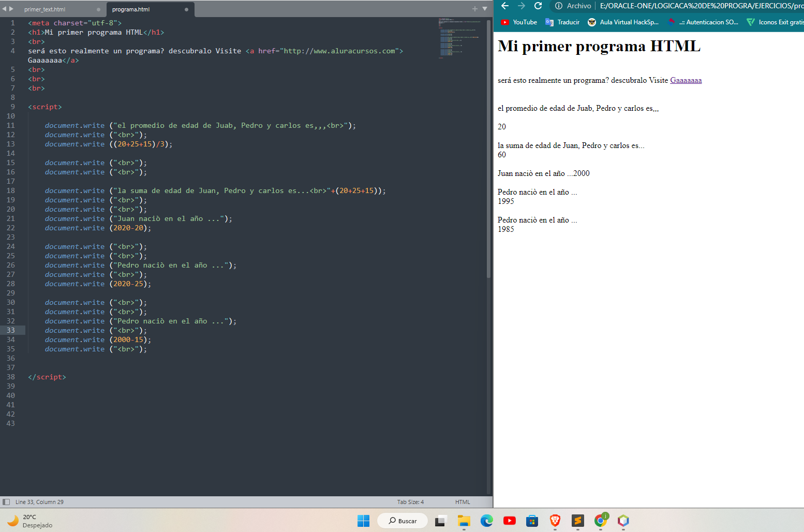
Task: Reload the browser page
Action: [538, 6]
